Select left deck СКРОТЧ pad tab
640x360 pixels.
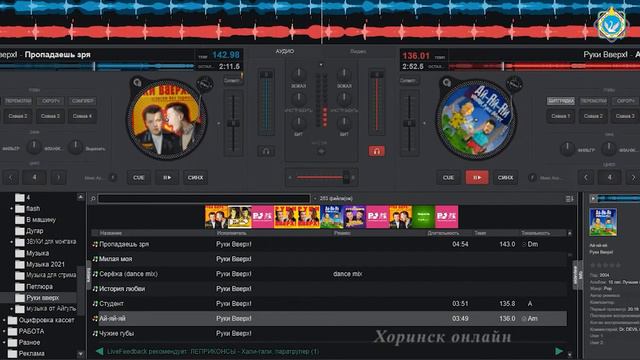pyautogui.click(x=51, y=101)
